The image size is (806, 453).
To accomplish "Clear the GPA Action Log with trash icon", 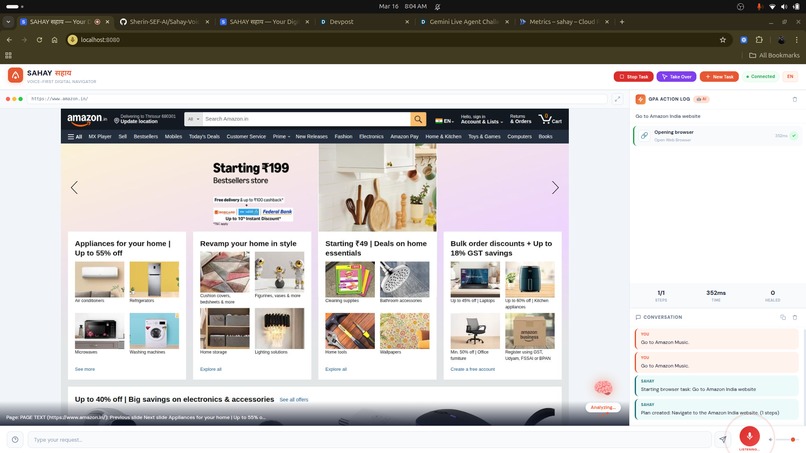I will tap(795, 99).
